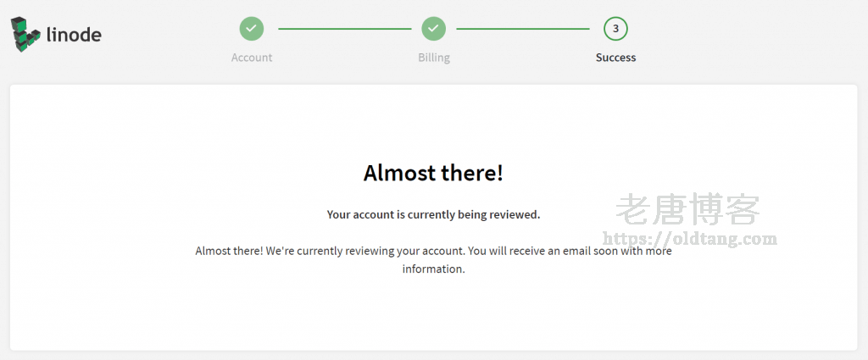Click the linode wordmark text
This screenshot has height=360, width=868.
(74, 35)
